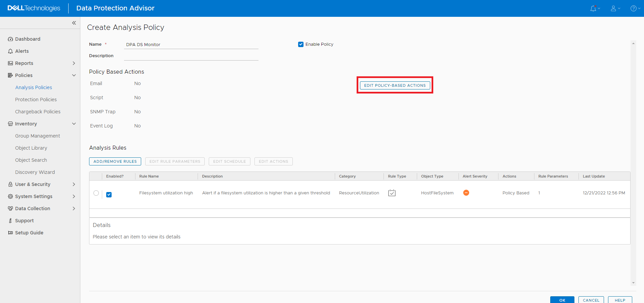Click EDIT POLICY-BASED ACTIONS

pyautogui.click(x=395, y=85)
